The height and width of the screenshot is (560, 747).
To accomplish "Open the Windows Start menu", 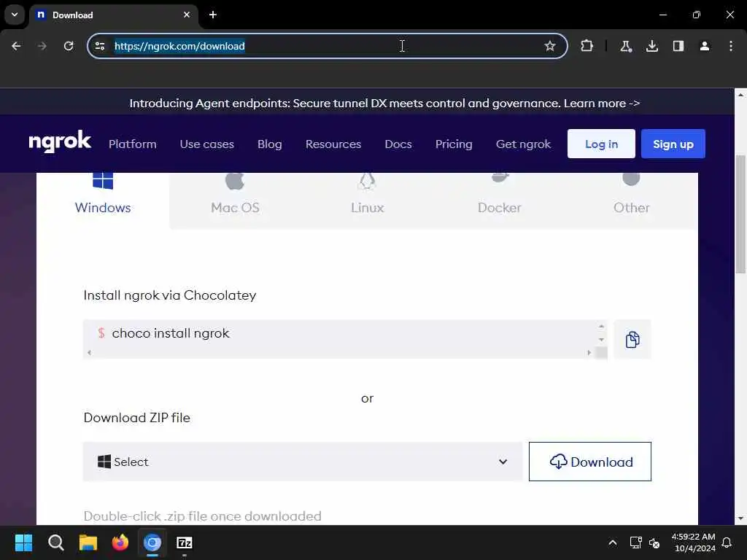I will point(23,542).
